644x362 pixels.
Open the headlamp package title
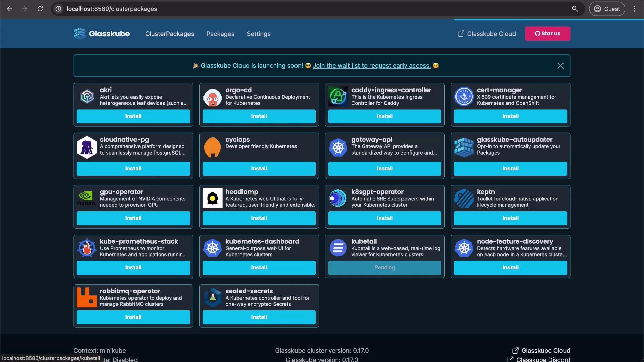coord(242,192)
